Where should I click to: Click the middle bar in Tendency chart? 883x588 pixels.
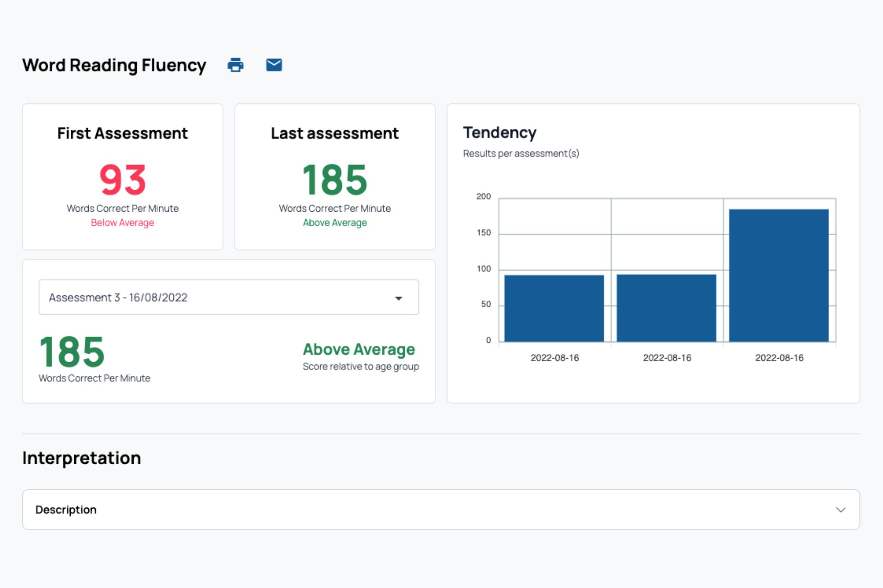tap(667, 308)
